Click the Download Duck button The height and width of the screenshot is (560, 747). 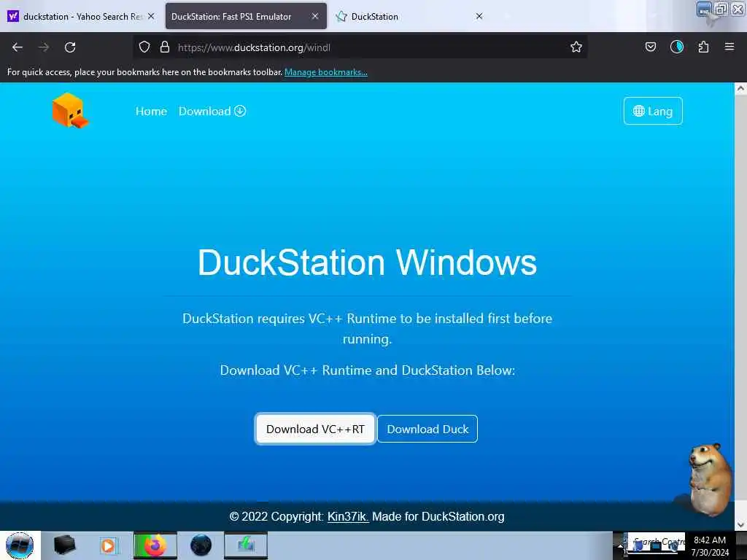[427, 429]
